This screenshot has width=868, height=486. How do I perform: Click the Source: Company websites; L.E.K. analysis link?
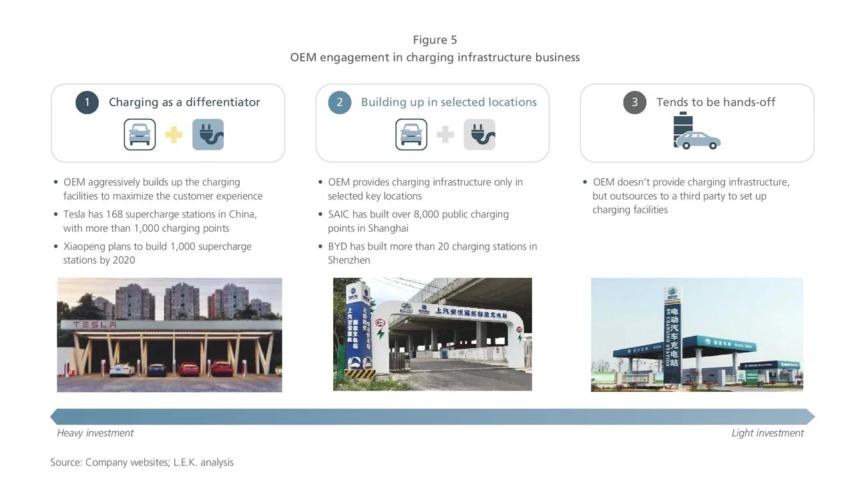click(142, 461)
